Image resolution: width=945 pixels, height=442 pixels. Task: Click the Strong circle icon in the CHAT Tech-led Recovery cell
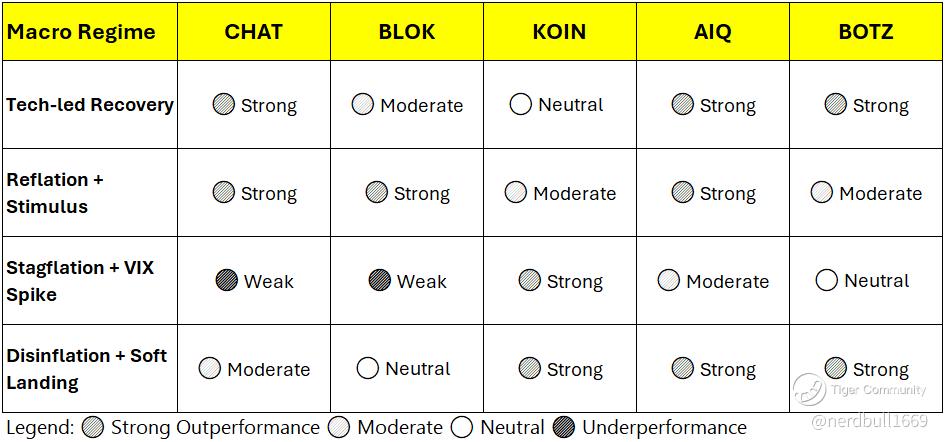(224, 104)
